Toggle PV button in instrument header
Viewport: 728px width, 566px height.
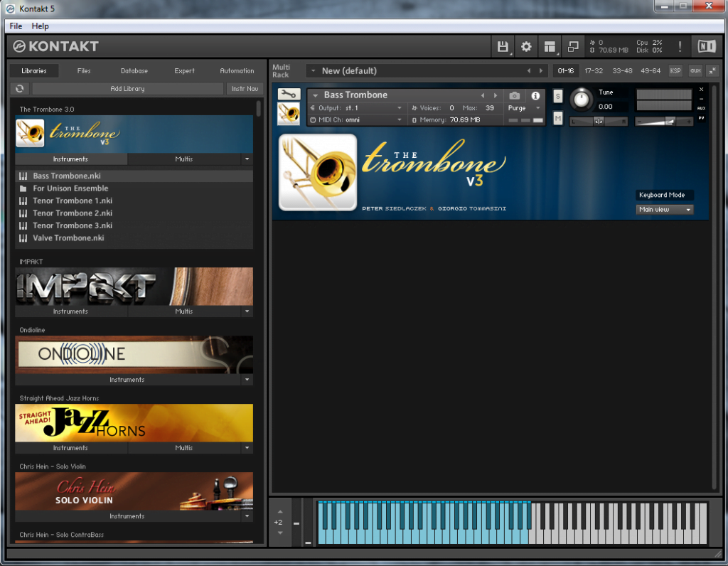[x=701, y=118]
